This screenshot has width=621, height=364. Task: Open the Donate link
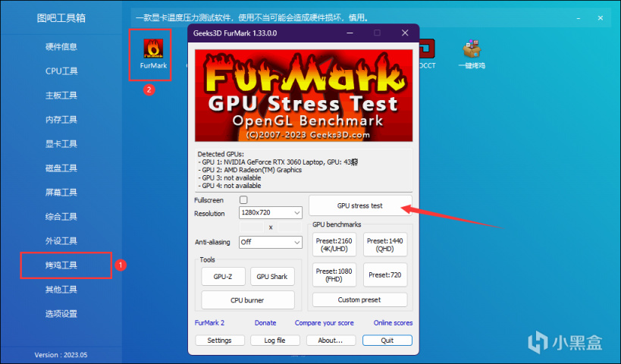pyautogui.click(x=265, y=323)
